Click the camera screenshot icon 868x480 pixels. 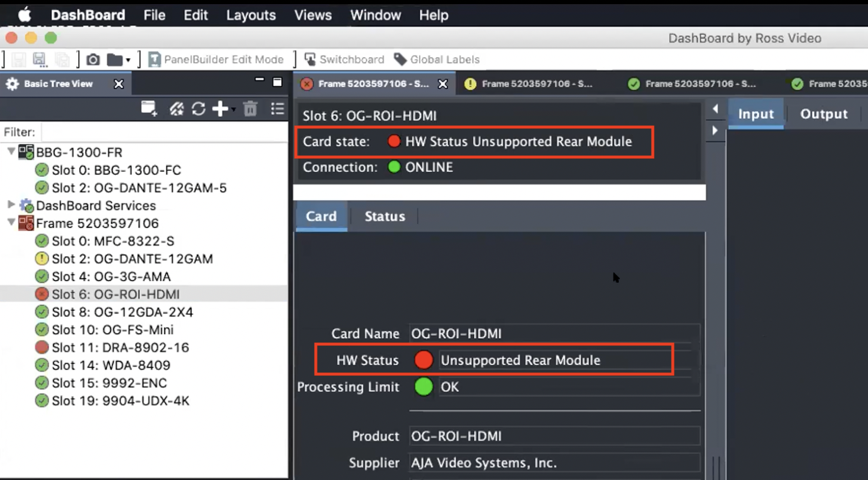pyautogui.click(x=93, y=59)
